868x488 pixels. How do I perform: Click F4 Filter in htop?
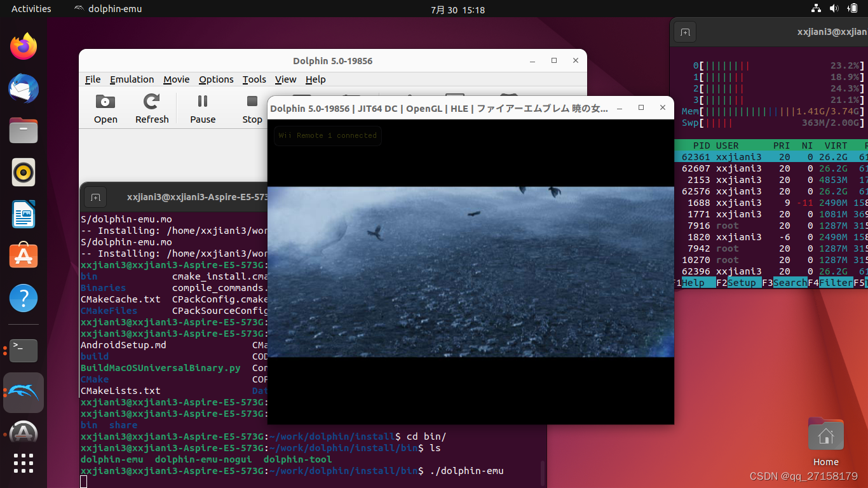[x=830, y=283]
